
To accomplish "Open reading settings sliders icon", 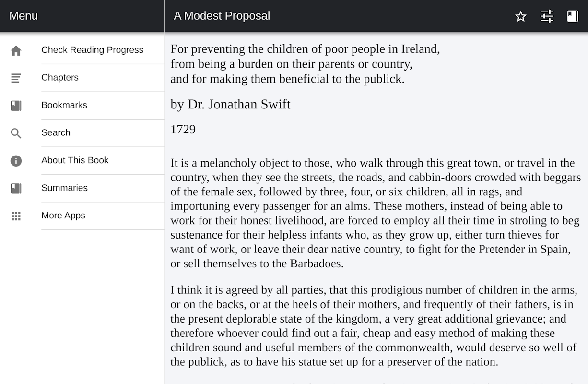I will coord(547,16).
